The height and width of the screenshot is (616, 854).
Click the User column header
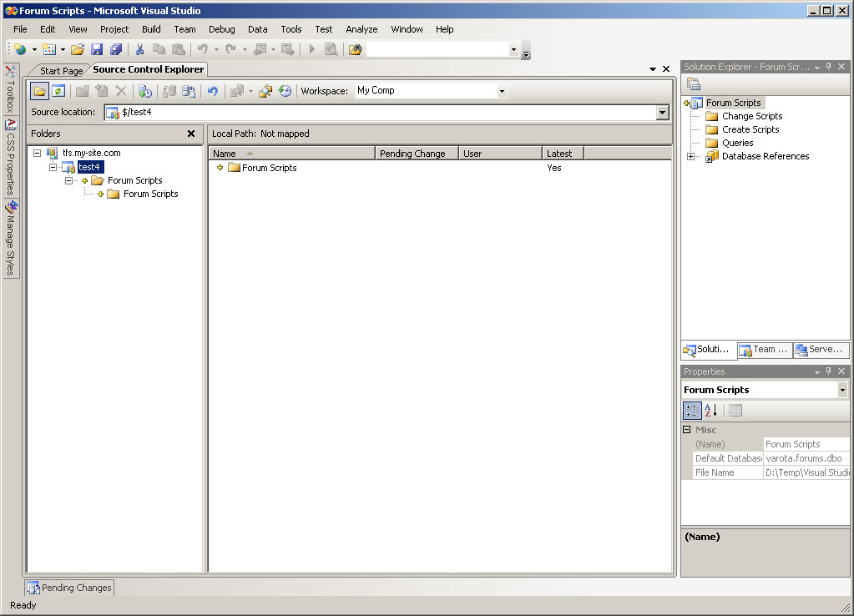pos(500,154)
